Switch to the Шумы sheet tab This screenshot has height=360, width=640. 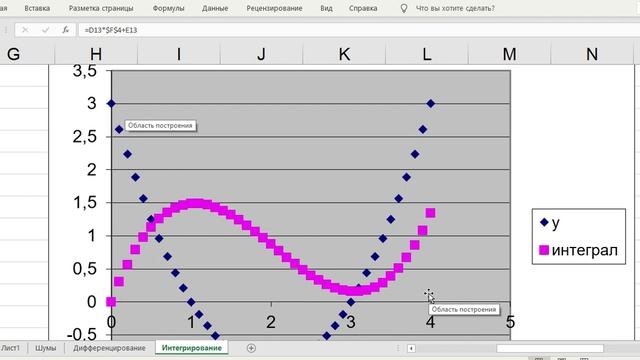coord(45,348)
